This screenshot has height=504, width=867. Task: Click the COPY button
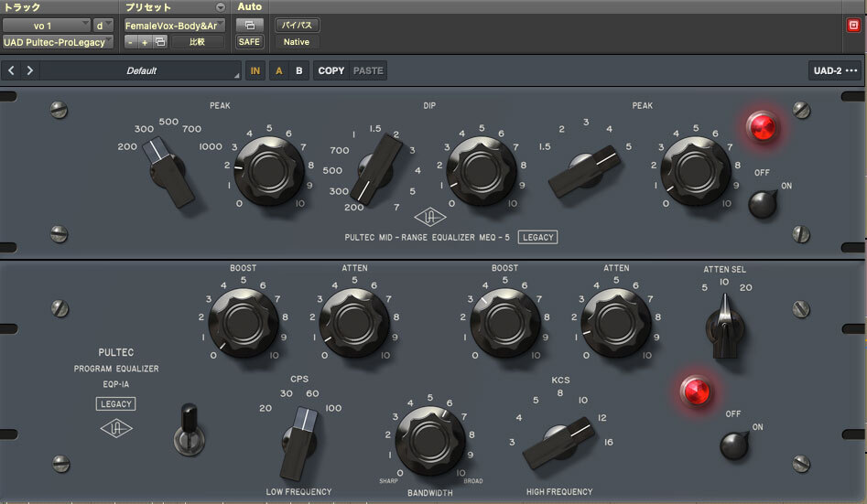click(x=331, y=70)
